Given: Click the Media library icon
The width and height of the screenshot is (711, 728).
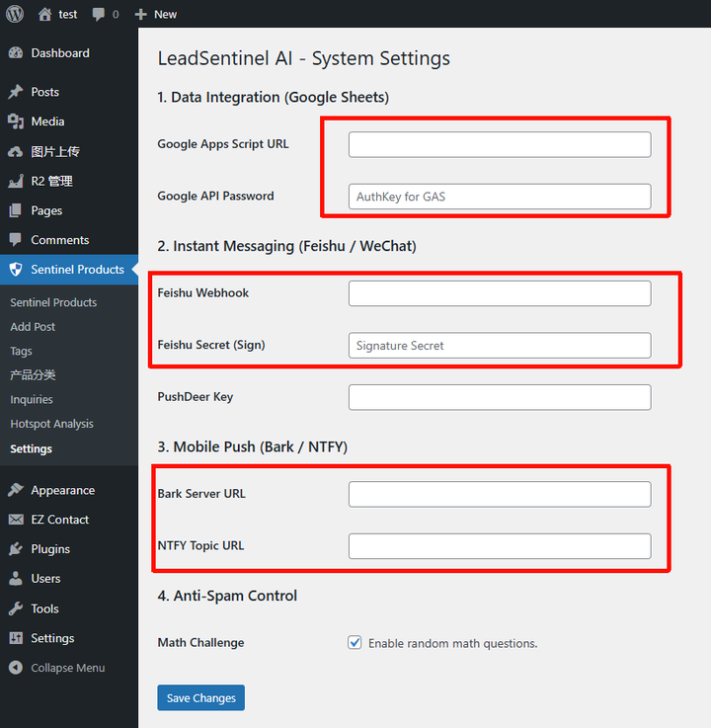Looking at the screenshot, I should (x=15, y=121).
